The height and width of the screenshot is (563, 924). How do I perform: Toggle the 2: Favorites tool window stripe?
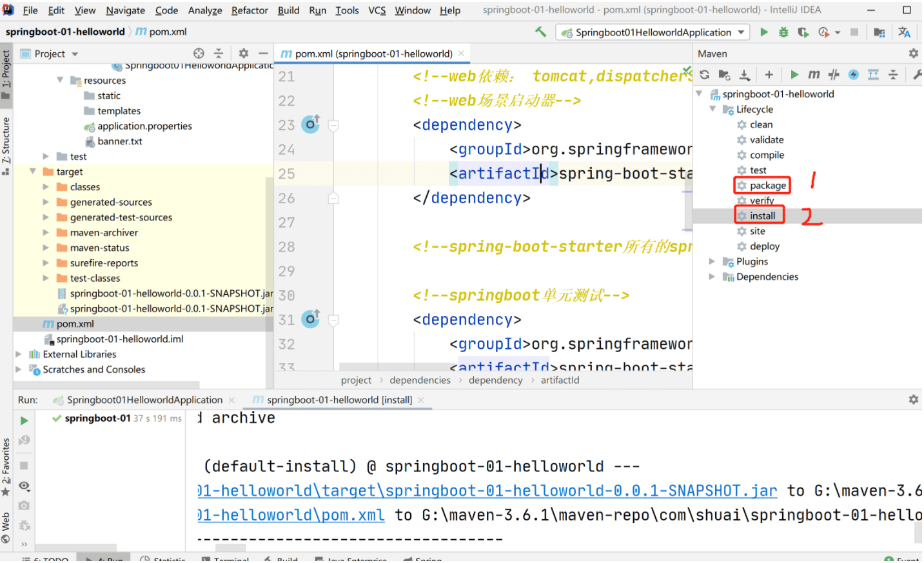tap(6, 468)
